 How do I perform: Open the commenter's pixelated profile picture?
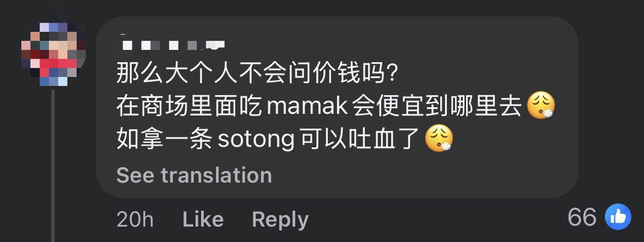point(53,54)
